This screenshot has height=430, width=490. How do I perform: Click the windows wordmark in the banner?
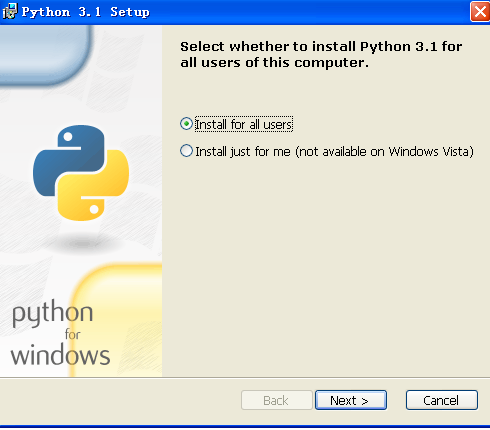pyautogui.click(x=60, y=355)
